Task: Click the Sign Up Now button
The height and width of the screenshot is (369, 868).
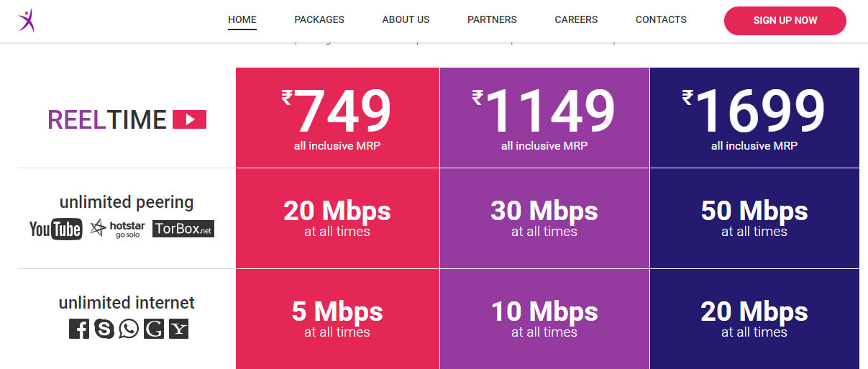Action: click(785, 20)
